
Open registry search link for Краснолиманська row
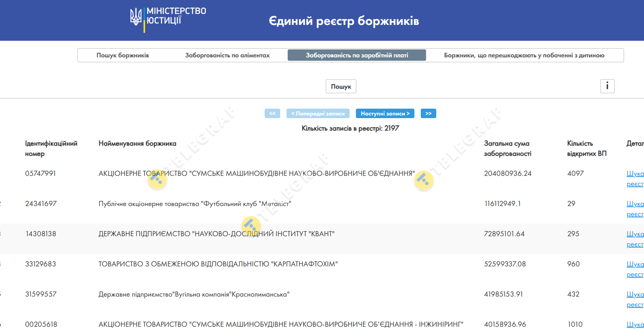coord(635,300)
